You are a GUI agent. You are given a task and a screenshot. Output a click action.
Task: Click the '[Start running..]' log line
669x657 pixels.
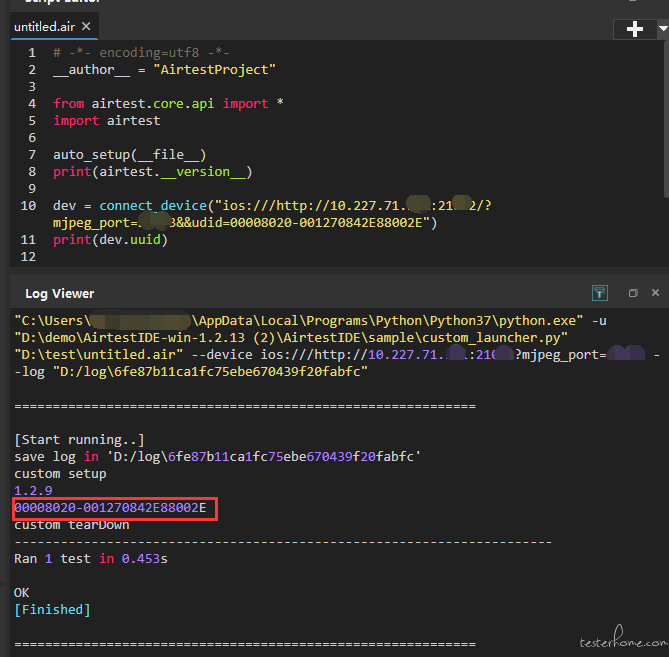click(79, 440)
